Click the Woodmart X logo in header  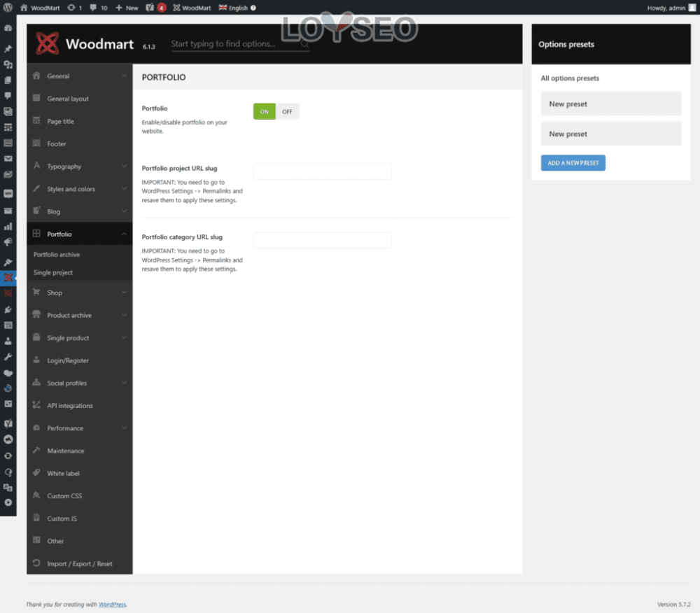tap(48, 43)
